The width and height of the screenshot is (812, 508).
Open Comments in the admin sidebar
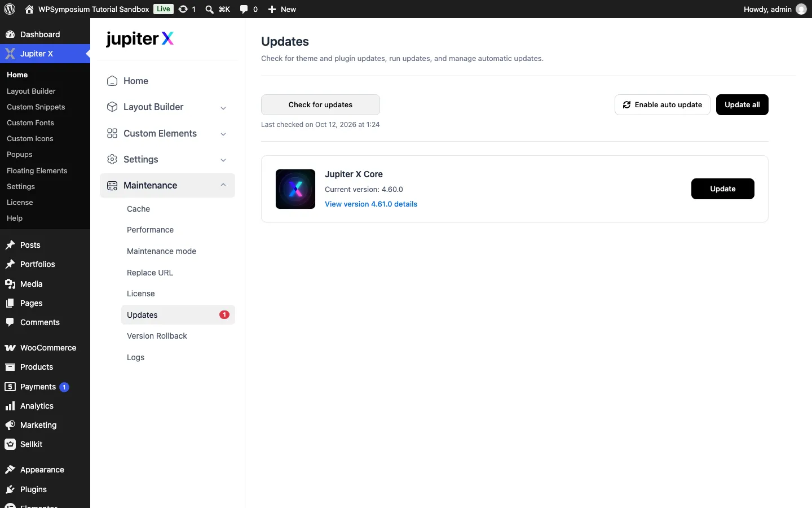[45, 322]
